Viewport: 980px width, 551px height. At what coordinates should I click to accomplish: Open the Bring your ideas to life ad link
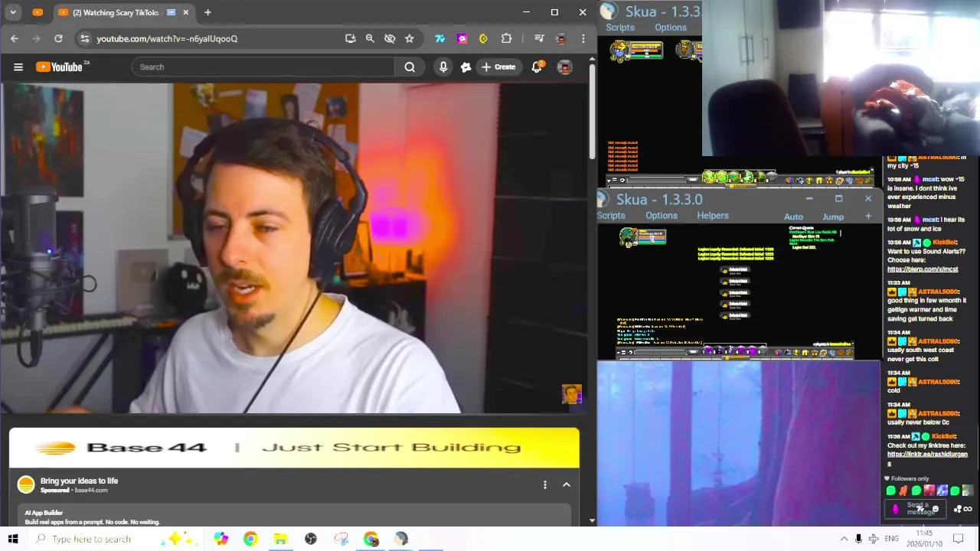[x=79, y=481]
